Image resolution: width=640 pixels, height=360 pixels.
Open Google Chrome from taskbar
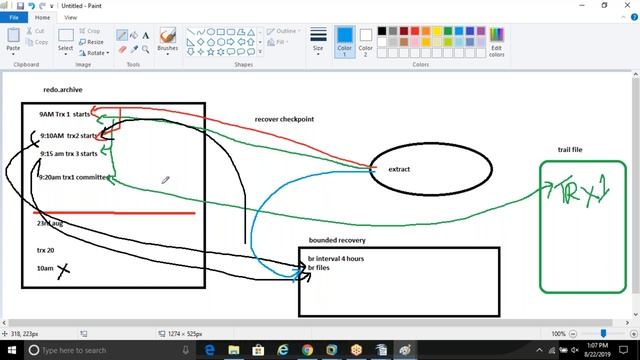coord(307,350)
